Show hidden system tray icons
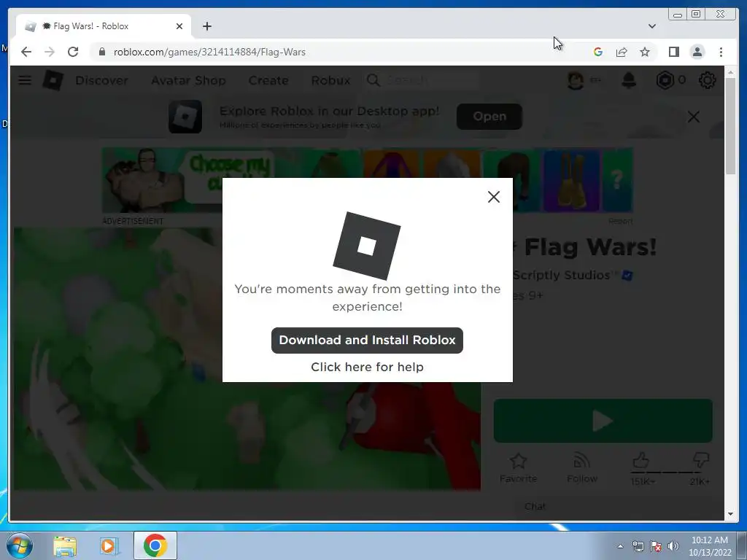 click(x=620, y=546)
